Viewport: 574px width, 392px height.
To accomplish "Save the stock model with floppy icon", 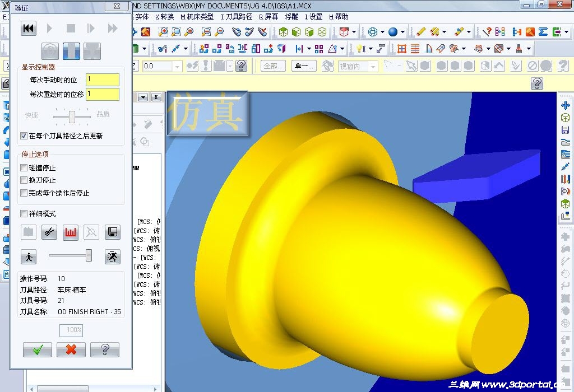I will coord(112,232).
